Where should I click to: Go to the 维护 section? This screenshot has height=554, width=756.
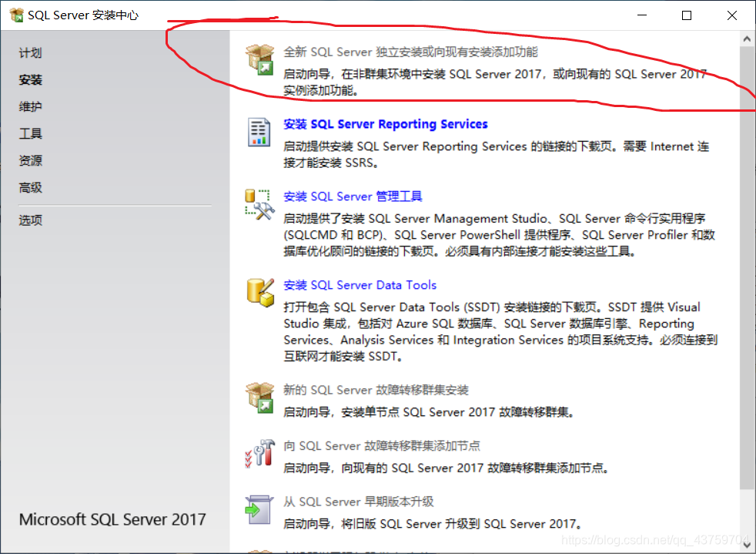(x=30, y=106)
